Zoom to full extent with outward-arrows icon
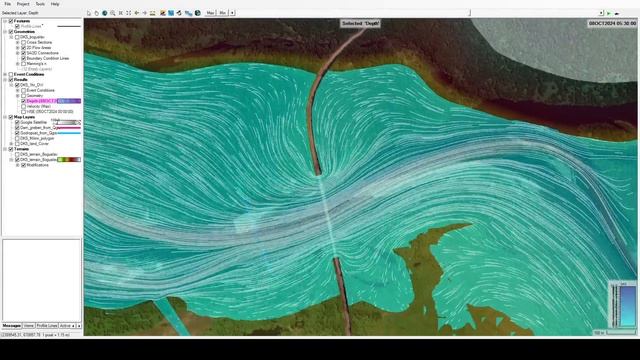The height and width of the screenshot is (360, 640). (x=129, y=13)
